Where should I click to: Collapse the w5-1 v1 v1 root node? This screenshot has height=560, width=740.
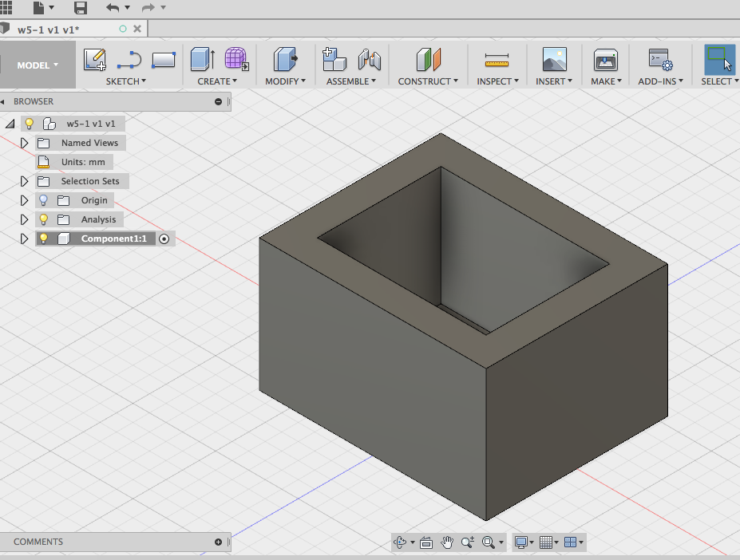[x=10, y=124]
